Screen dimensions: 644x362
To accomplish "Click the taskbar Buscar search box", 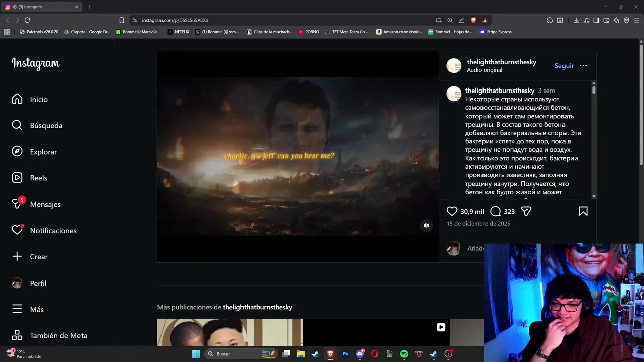I will click(x=242, y=354).
